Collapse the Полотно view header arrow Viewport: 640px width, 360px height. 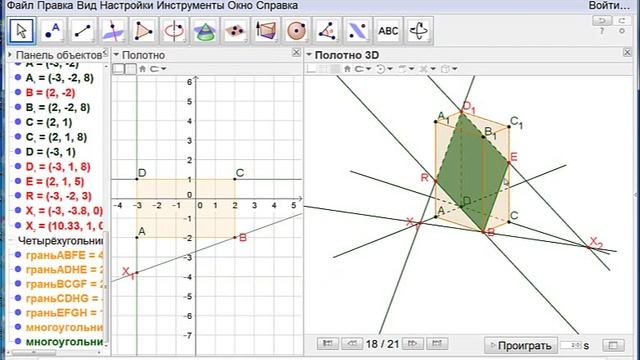coord(116,55)
